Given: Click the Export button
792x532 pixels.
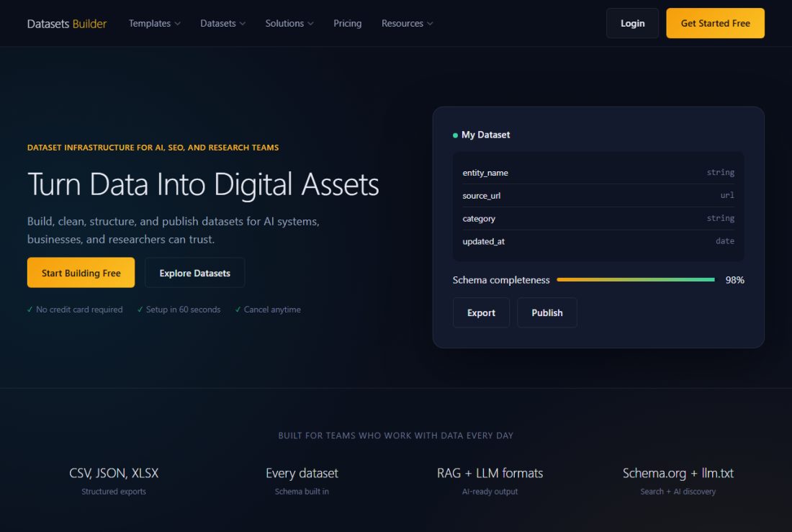Looking at the screenshot, I should [x=481, y=312].
